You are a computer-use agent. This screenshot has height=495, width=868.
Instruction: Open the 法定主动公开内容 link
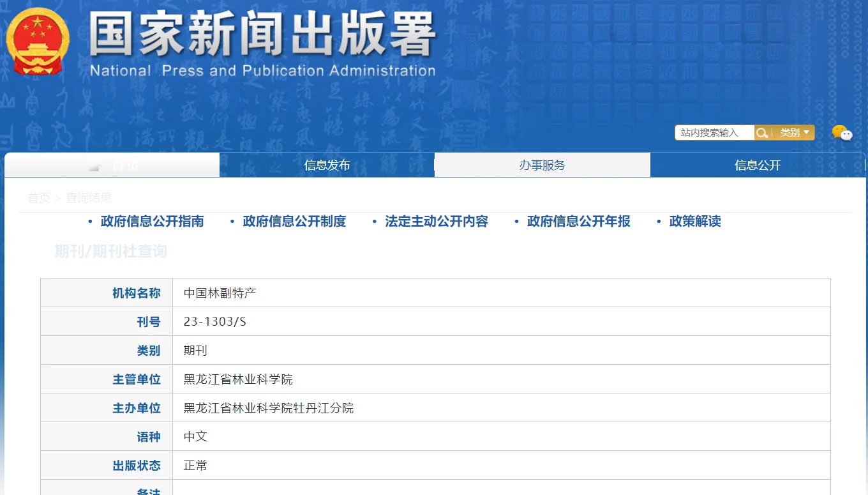(436, 221)
